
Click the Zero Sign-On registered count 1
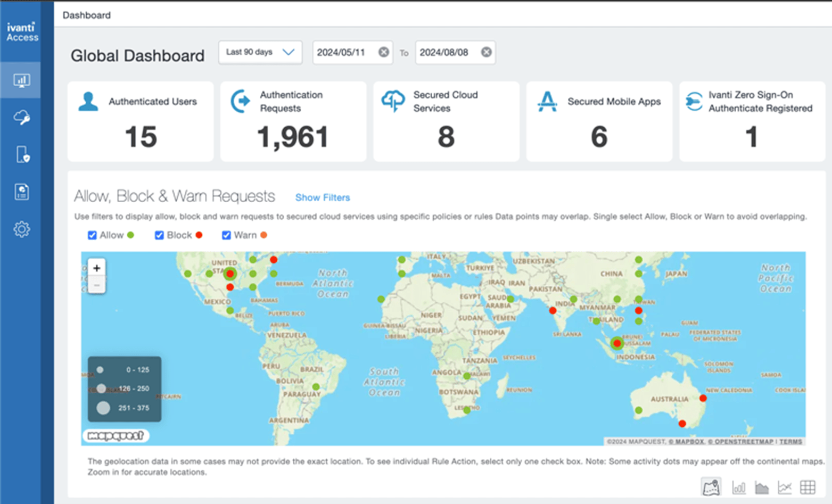[752, 137]
